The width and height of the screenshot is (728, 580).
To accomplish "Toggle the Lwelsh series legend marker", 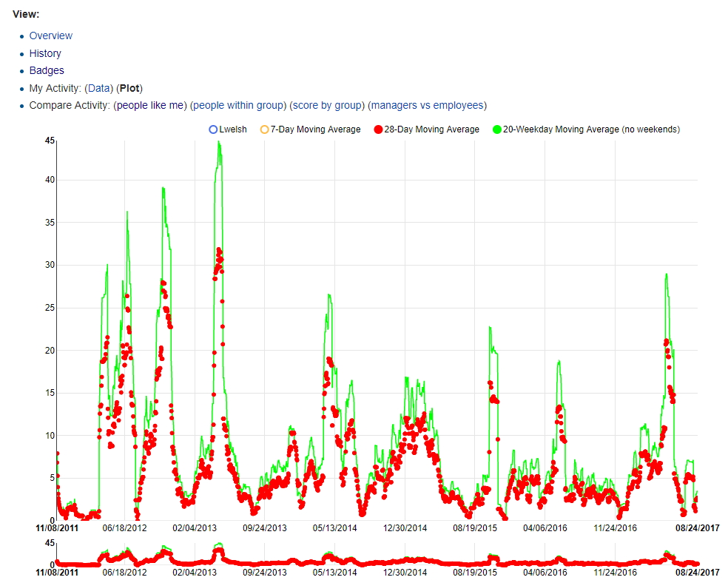I will (213, 129).
